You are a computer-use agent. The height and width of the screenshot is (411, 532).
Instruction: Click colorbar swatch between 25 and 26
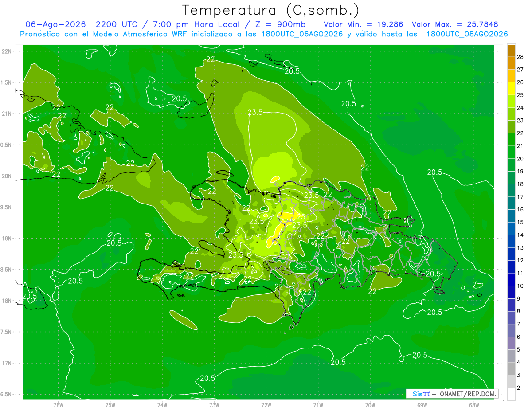pos(511,89)
